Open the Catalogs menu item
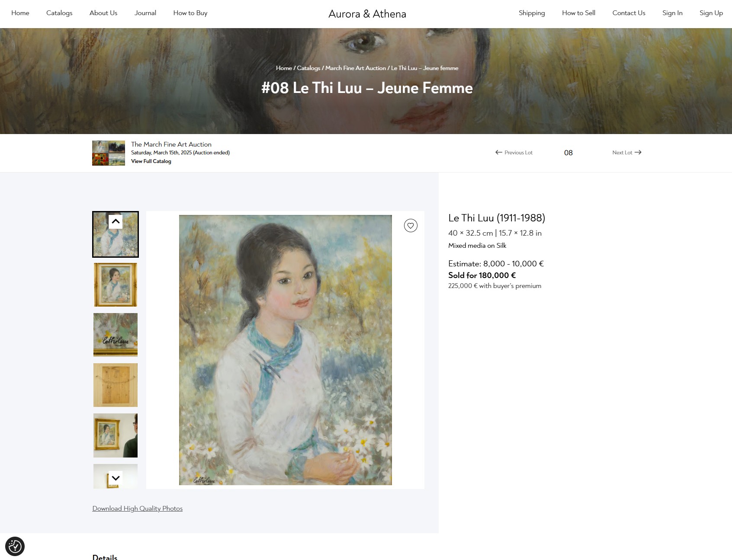Screen dimensions: 732x560 (59, 13)
